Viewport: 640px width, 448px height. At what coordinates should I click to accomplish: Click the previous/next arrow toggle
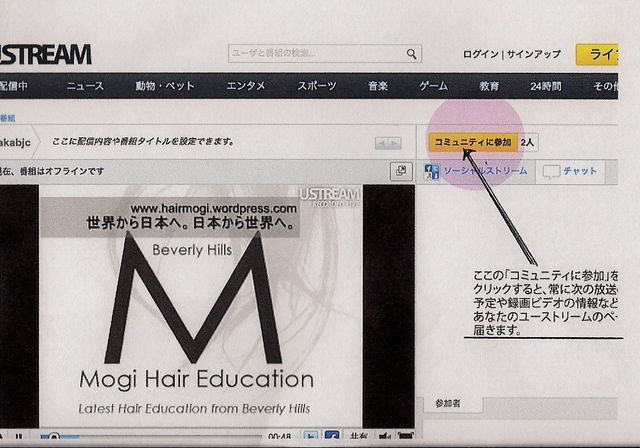pyautogui.click(x=388, y=144)
